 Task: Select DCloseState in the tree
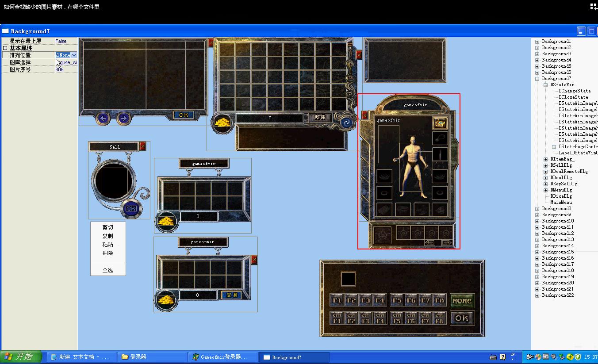coord(573,97)
